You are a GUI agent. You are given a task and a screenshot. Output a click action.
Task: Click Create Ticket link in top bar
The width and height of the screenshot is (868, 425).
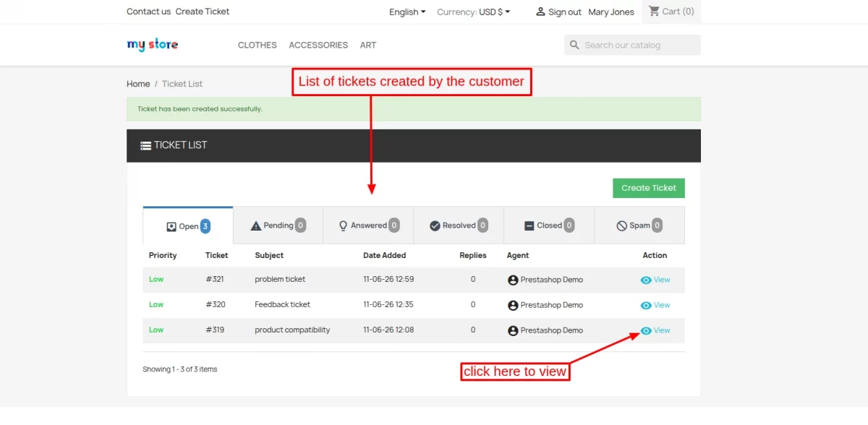pyautogui.click(x=203, y=12)
